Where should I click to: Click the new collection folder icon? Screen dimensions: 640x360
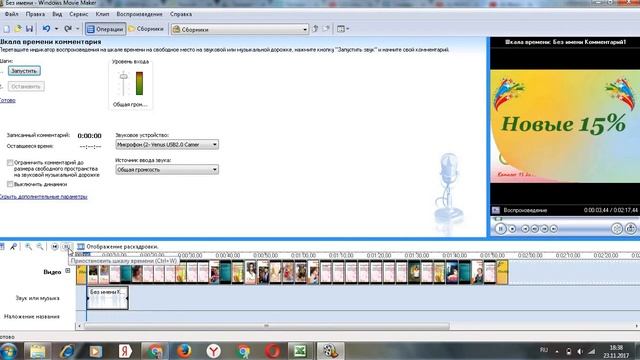[326, 29]
